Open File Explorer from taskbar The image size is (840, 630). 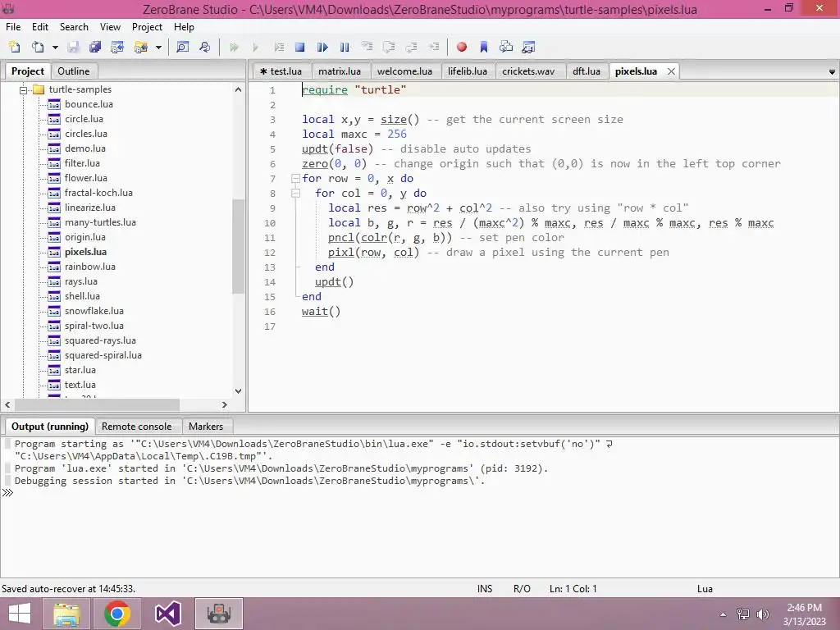pyautogui.click(x=67, y=614)
